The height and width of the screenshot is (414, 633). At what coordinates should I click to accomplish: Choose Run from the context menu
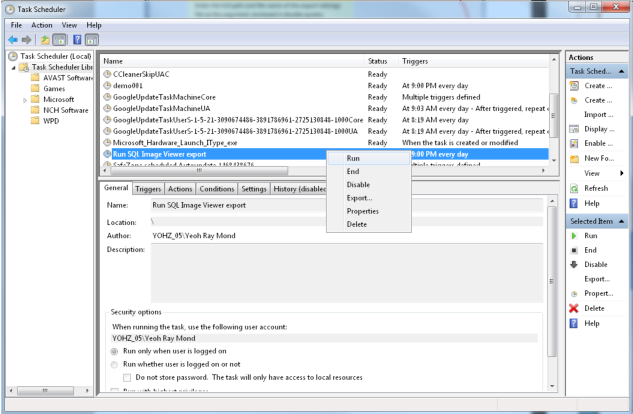(x=354, y=158)
